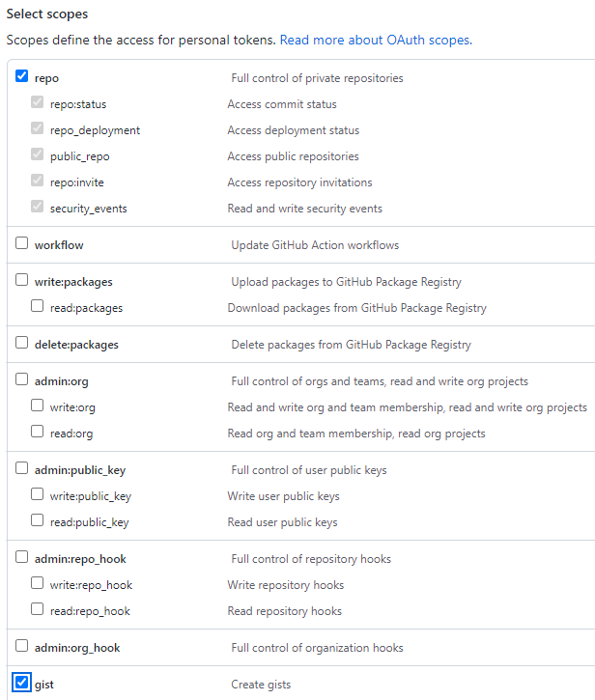Toggle the security_events checkbox
The image size is (595, 700).
(x=37, y=207)
